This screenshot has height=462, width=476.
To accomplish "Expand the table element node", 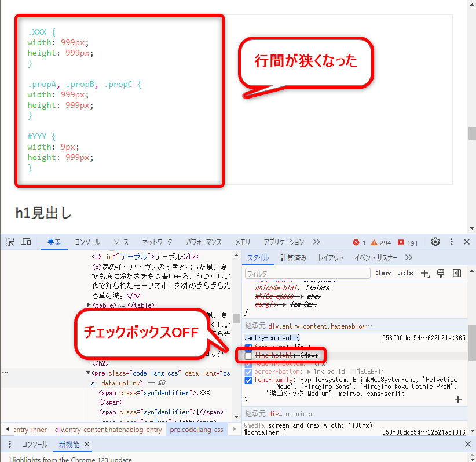I will pos(89,304).
